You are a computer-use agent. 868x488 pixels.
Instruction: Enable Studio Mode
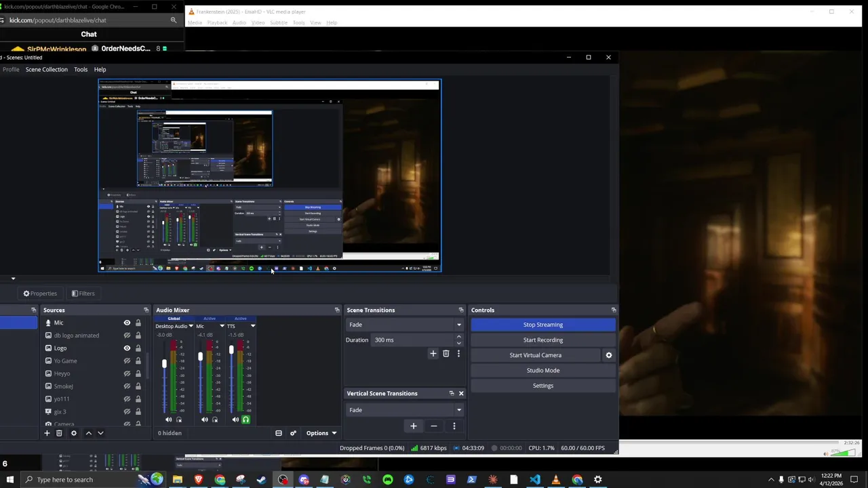543,370
